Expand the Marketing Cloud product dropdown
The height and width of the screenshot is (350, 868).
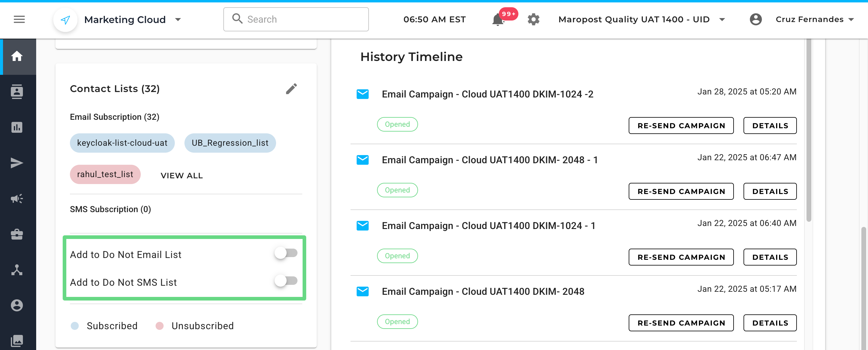tap(178, 20)
